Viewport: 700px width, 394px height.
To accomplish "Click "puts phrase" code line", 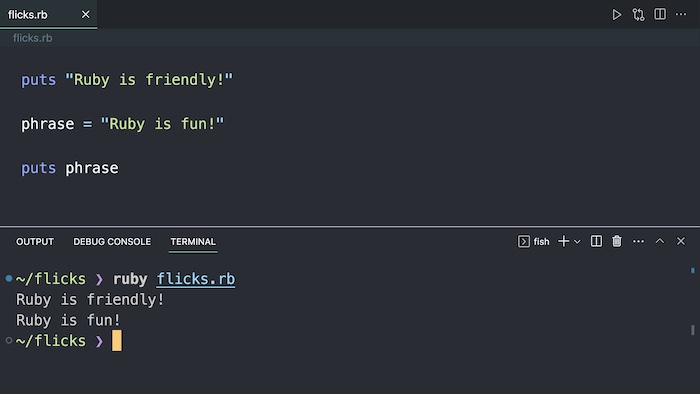I will click(x=70, y=168).
